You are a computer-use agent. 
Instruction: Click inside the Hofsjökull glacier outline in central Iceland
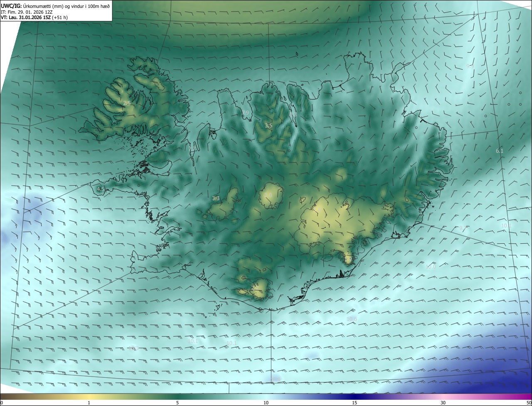[271, 196]
